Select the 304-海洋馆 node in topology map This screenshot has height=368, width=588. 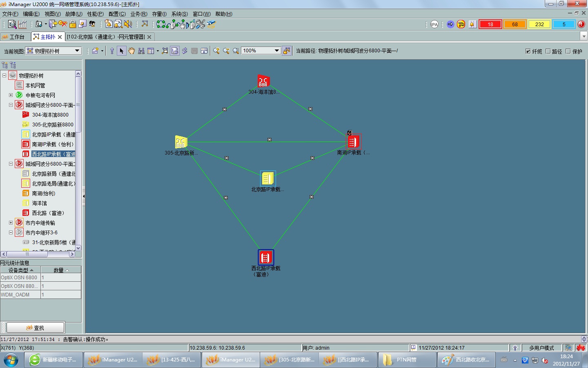click(x=263, y=81)
